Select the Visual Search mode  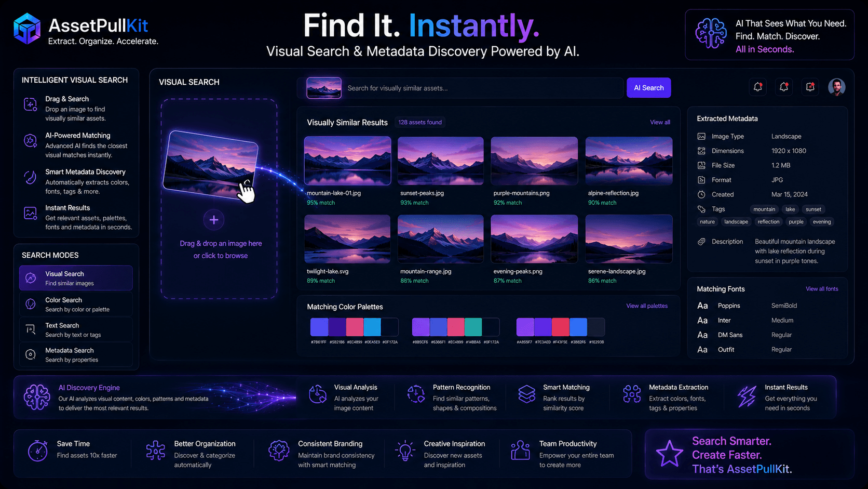[76, 278]
